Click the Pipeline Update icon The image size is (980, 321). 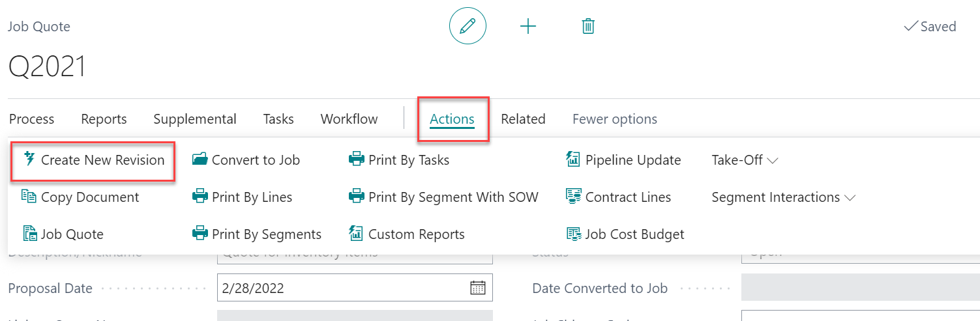click(x=573, y=160)
